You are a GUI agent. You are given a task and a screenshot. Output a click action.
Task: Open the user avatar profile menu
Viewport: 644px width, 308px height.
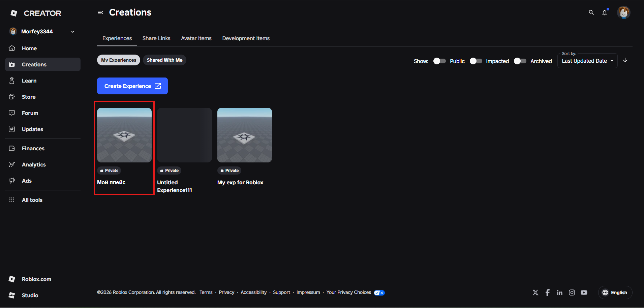coord(623,12)
